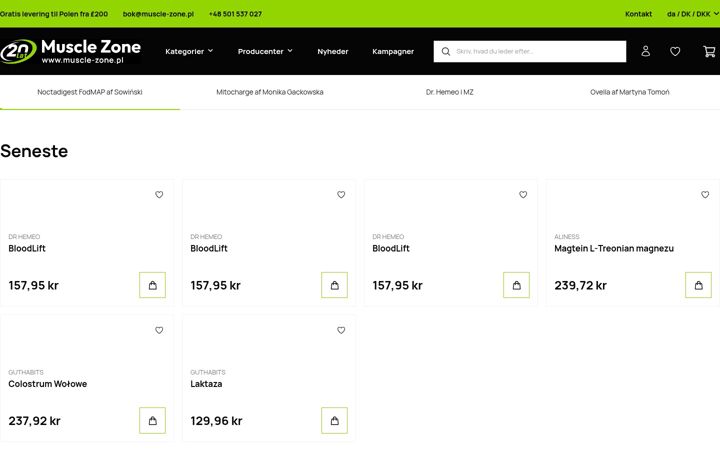The width and height of the screenshot is (720, 450).
Task: Toggle favorite heart on Laktaza product
Action: (x=341, y=330)
